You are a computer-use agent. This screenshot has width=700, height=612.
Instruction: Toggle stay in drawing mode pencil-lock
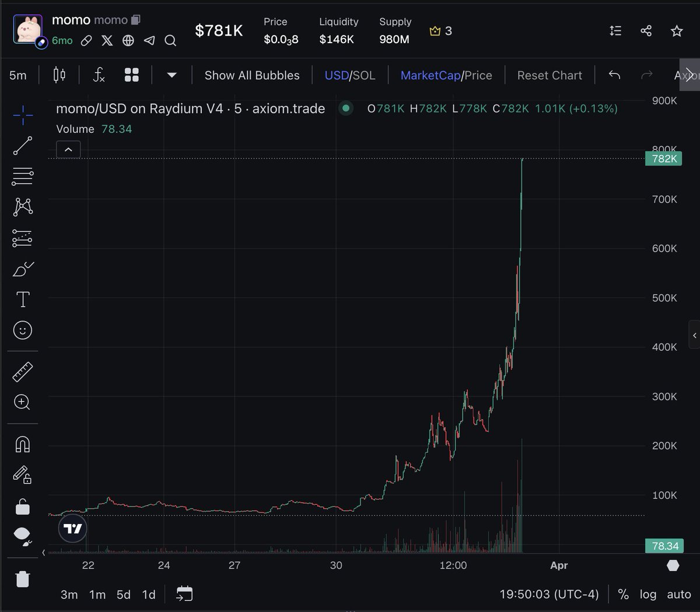point(23,474)
